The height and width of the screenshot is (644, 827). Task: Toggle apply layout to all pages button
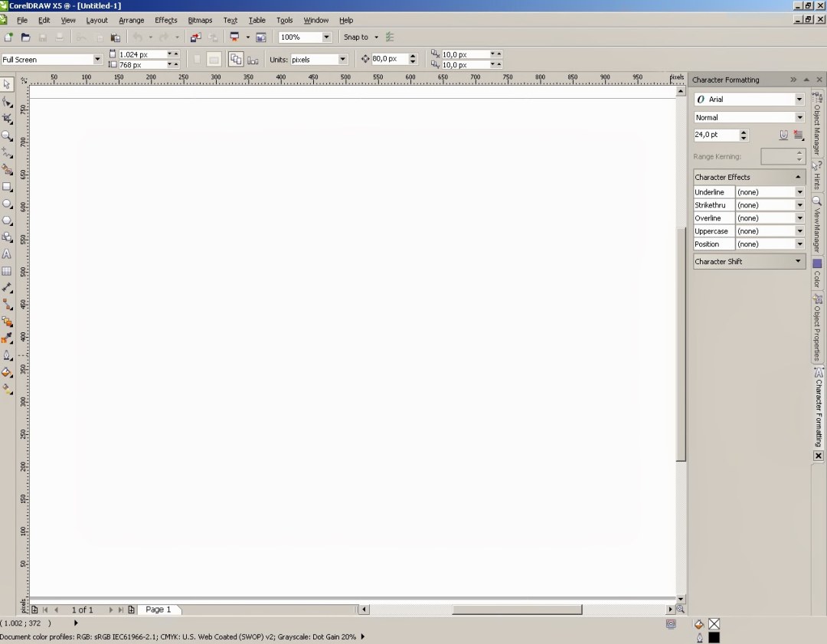236,59
